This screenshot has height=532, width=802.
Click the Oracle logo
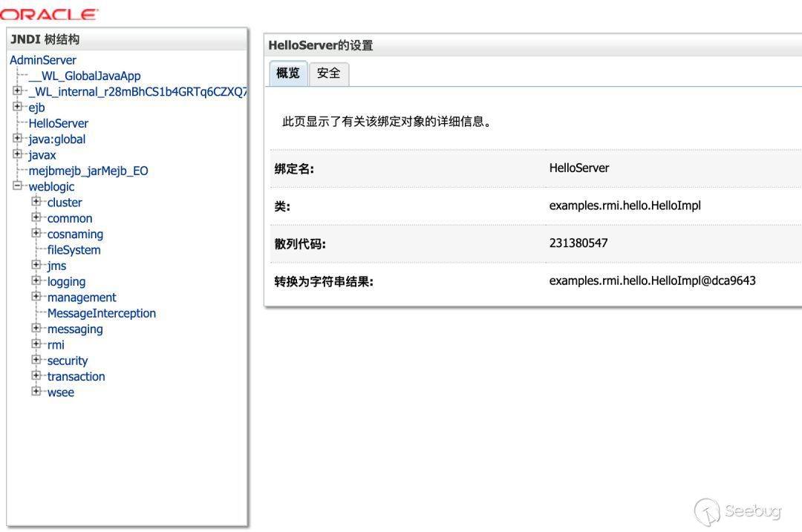(48, 14)
